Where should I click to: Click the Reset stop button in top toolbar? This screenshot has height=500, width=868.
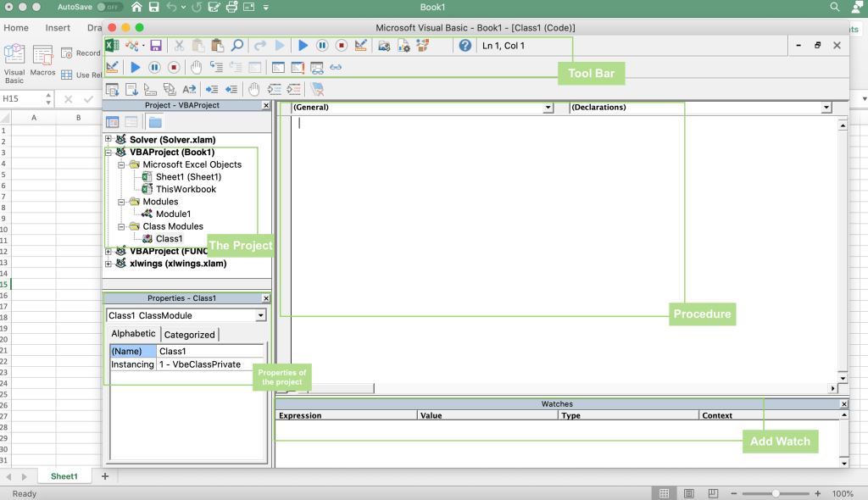tap(342, 46)
